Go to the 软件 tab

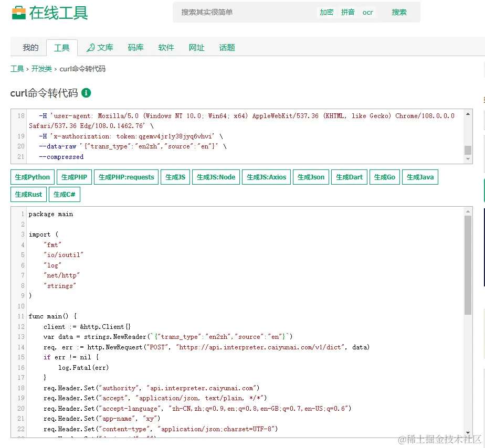[x=166, y=48]
